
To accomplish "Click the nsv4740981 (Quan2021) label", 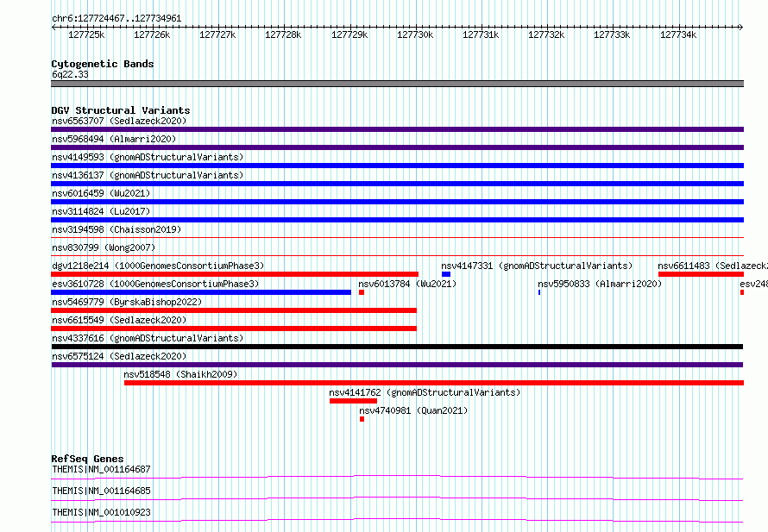I will [413, 410].
